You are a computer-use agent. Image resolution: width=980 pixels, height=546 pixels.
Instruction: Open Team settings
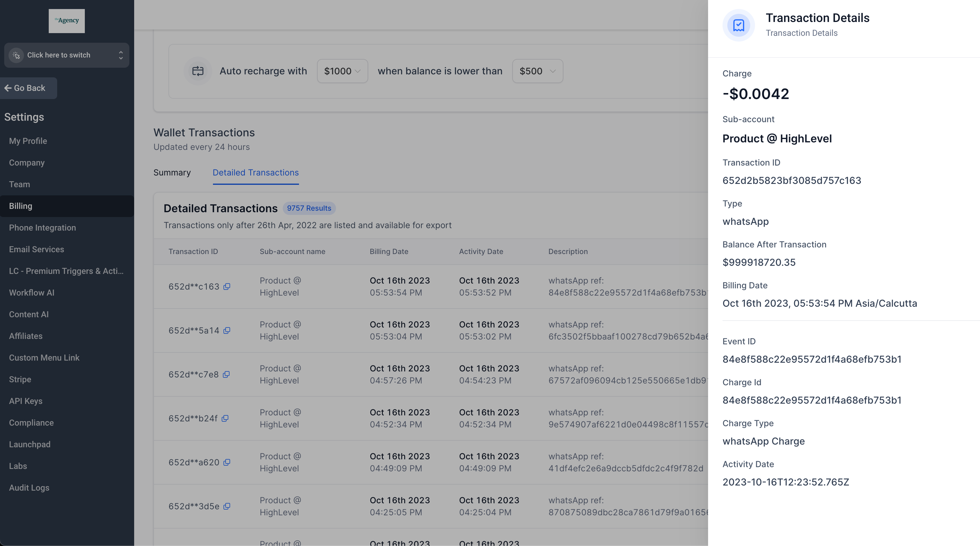(20, 184)
